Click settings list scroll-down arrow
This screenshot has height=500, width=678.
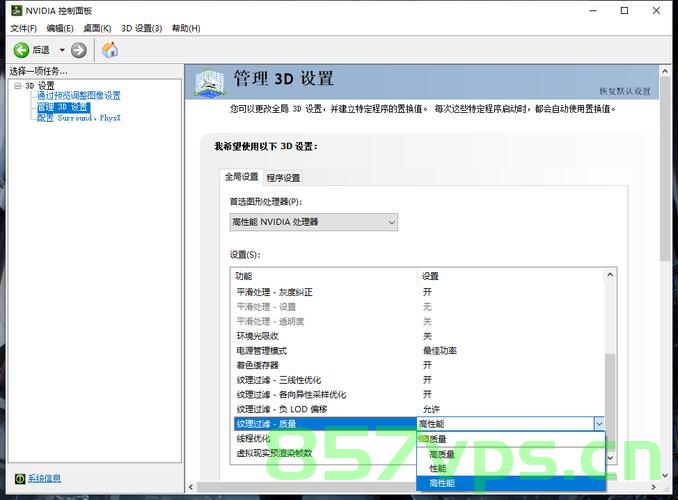point(610,458)
